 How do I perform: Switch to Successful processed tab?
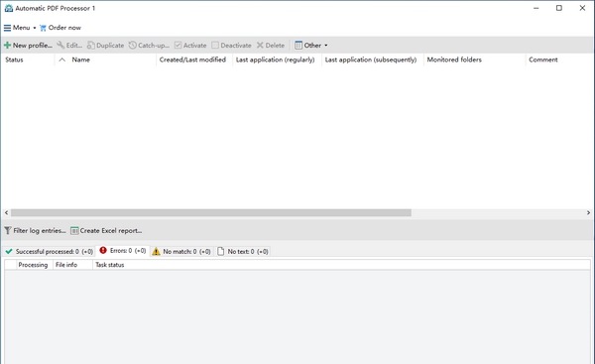[x=49, y=251]
